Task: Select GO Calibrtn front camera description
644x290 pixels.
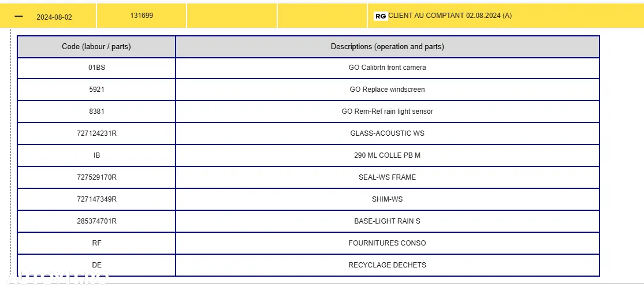Action: pos(388,68)
